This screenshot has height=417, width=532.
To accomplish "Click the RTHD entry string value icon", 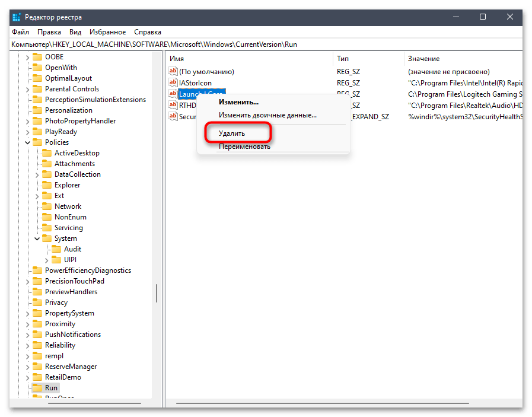I will point(173,105).
